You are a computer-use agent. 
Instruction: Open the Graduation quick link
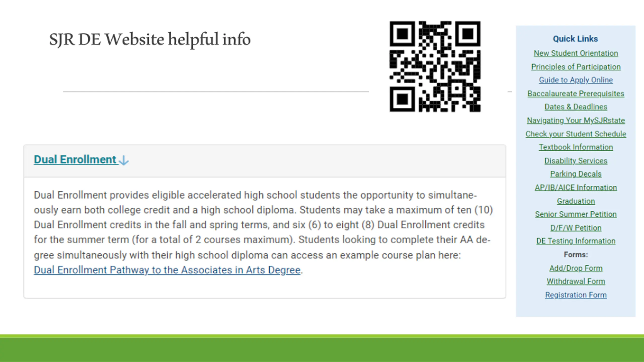[x=576, y=201]
